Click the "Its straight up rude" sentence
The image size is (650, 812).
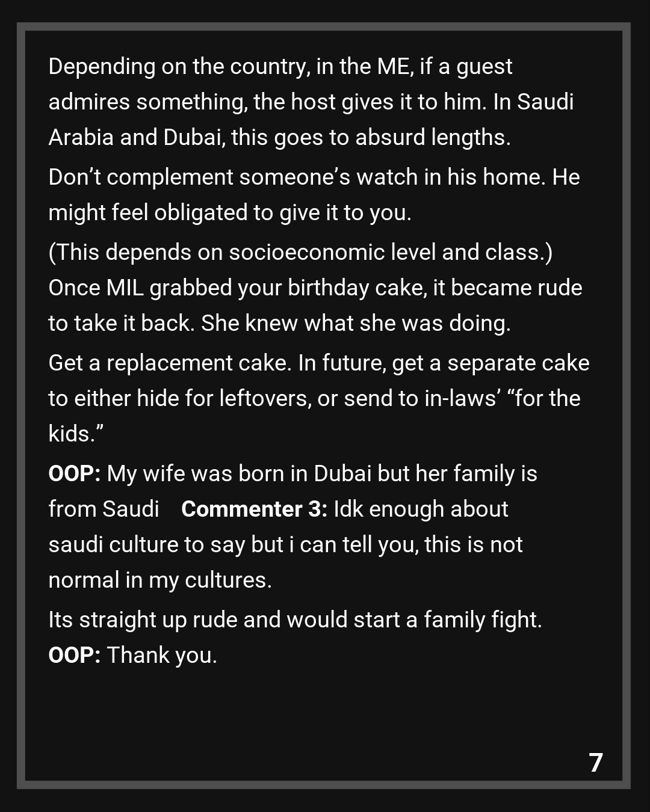click(x=295, y=620)
